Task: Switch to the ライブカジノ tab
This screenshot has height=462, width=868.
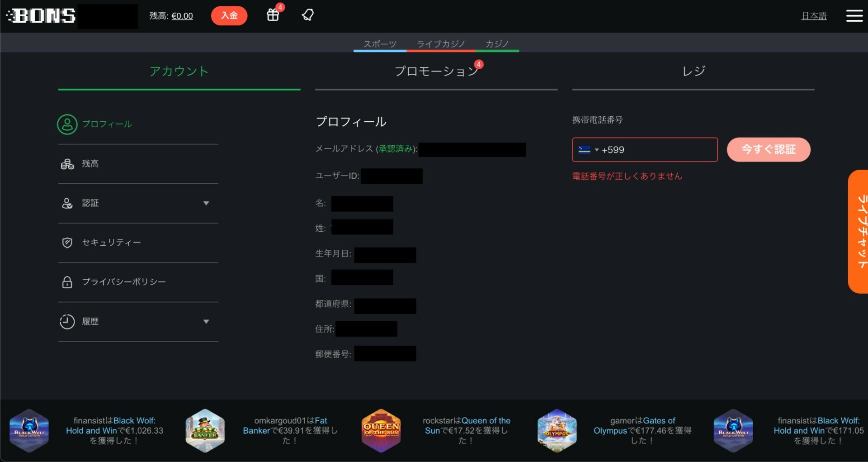Action: point(441,44)
